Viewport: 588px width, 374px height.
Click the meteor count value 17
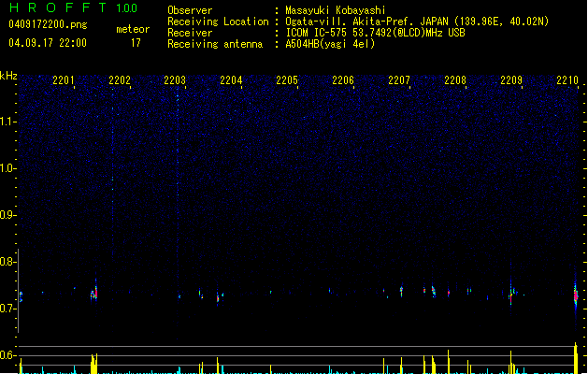tap(136, 43)
